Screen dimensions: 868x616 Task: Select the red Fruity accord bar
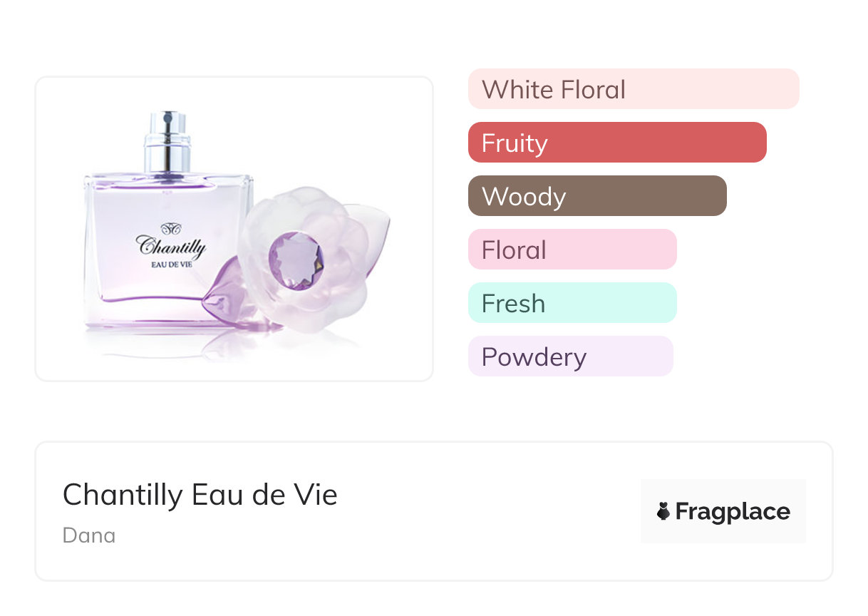[x=616, y=143]
